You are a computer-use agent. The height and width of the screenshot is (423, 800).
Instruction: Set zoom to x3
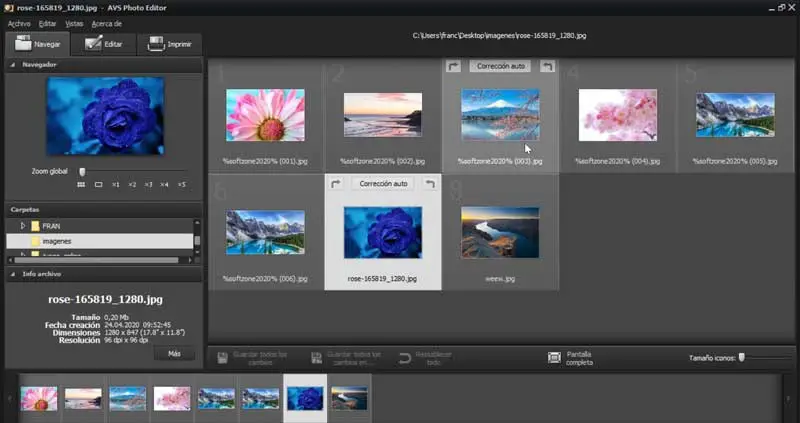point(148,185)
